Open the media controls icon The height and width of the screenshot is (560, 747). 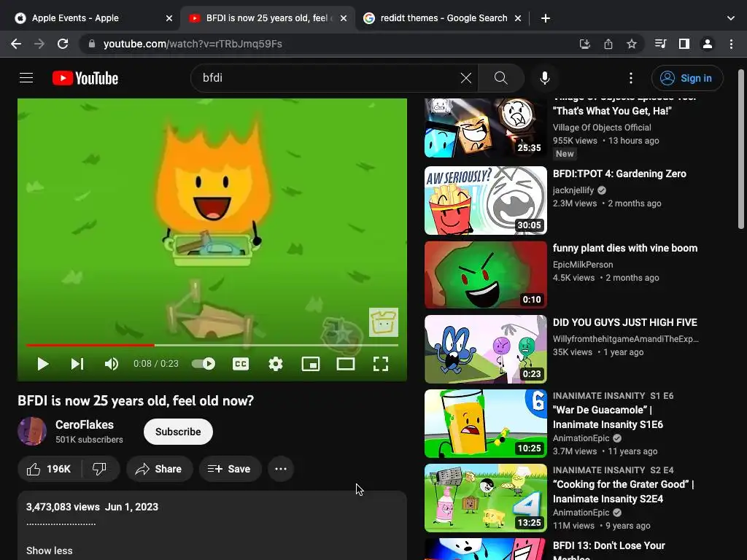pos(660,44)
